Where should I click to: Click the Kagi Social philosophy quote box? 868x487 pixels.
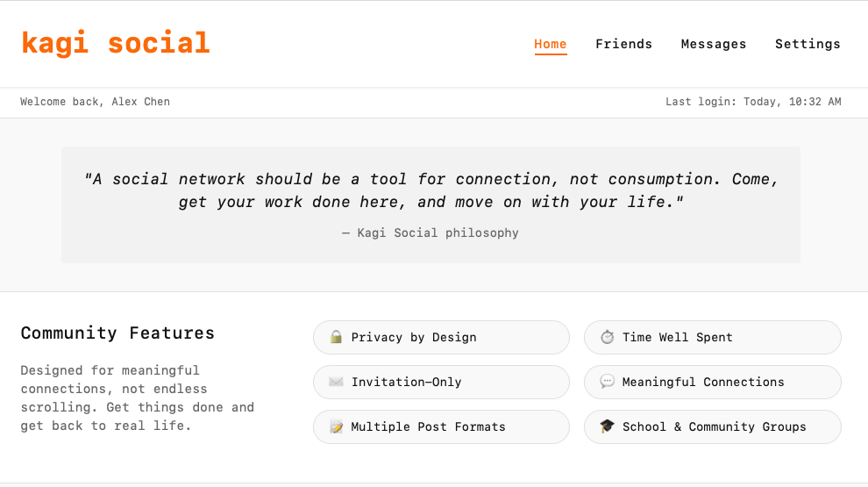click(430, 204)
